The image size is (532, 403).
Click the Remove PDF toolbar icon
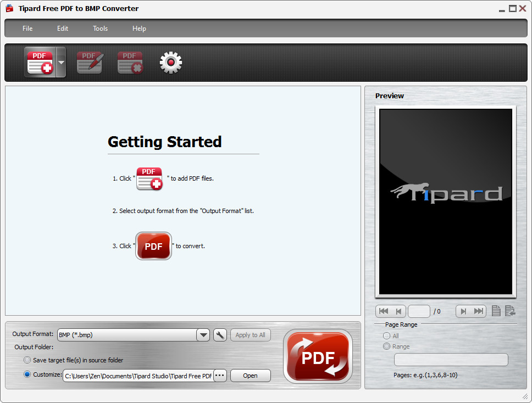pyautogui.click(x=130, y=62)
